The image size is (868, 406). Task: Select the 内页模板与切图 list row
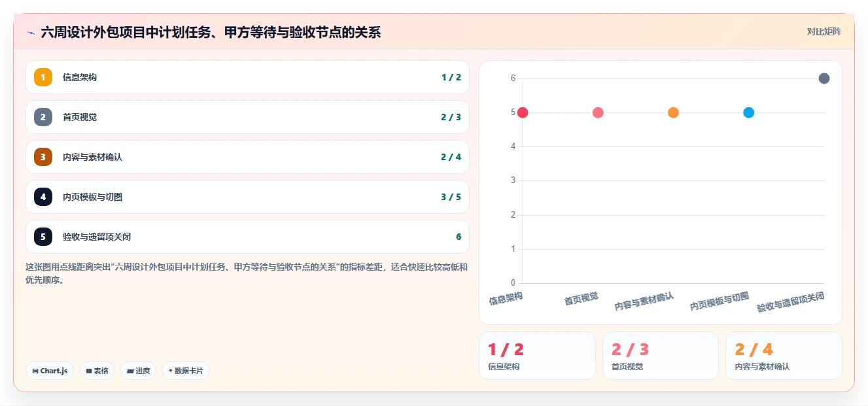point(247,197)
